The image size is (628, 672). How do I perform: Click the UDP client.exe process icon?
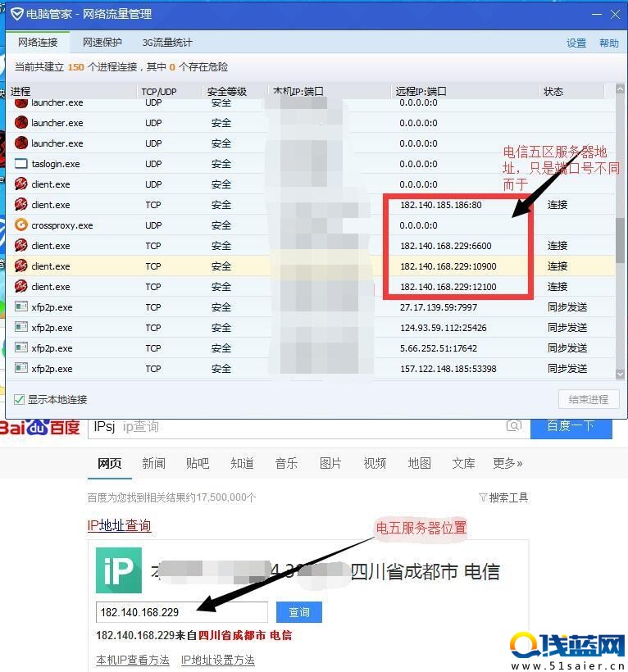pos(21,184)
